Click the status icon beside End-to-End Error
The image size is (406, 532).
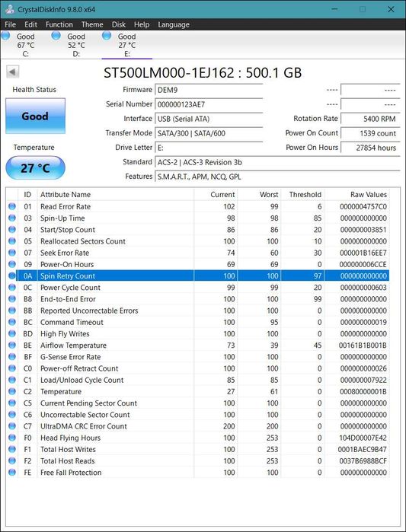click(x=12, y=298)
